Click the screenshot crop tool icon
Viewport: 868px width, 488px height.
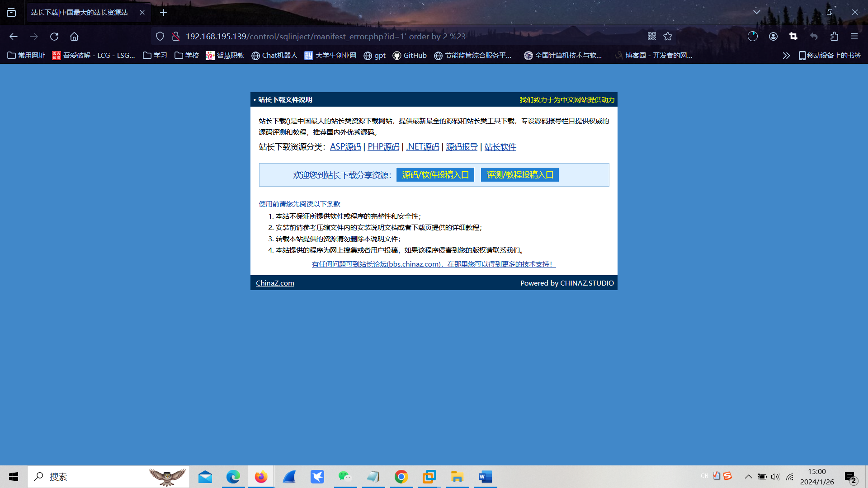click(793, 37)
